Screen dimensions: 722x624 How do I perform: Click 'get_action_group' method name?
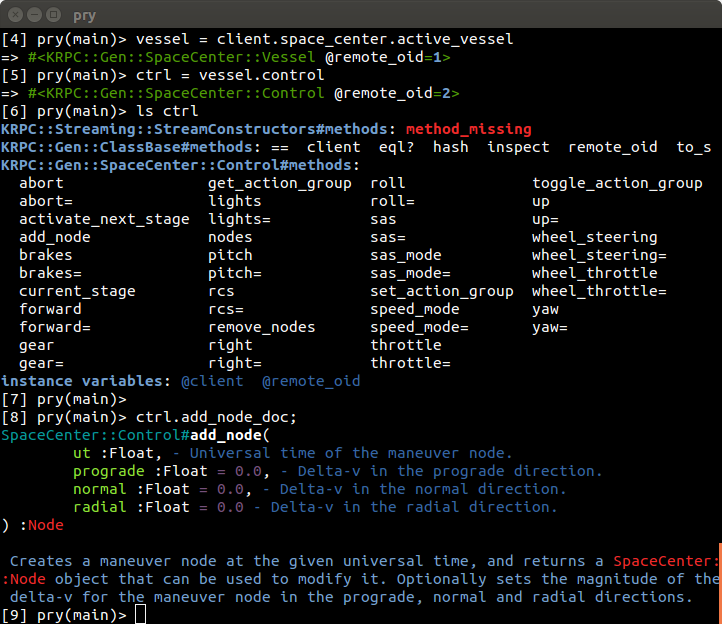point(279,183)
